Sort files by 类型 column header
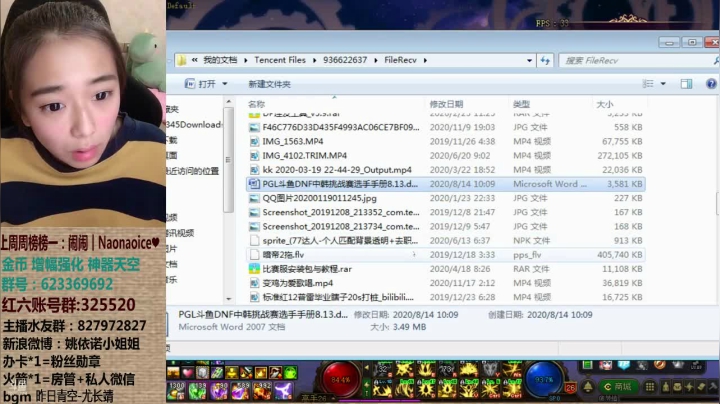The height and width of the screenshot is (404, 720). coord(550,104)
